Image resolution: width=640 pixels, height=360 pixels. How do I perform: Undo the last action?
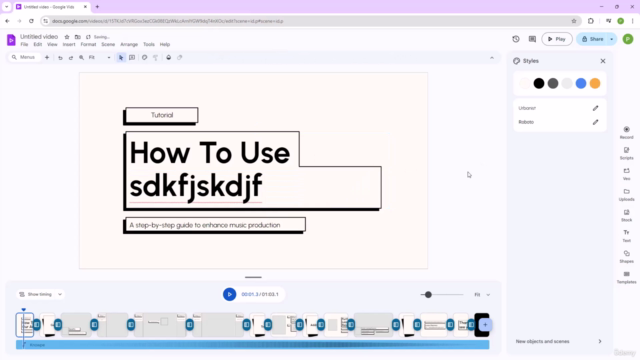60,58
